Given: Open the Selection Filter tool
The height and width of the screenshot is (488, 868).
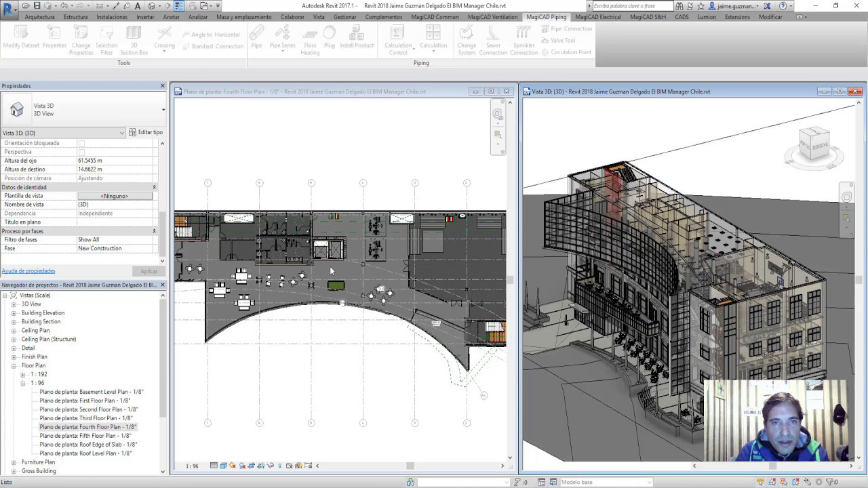Looking at the screenshot, I should 106,40.
